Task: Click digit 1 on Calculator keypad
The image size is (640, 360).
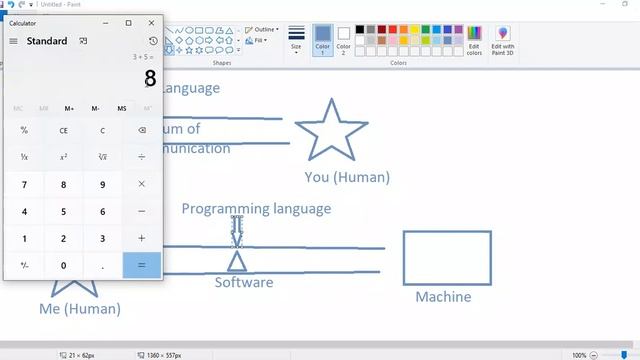Action: pos(24,238)
